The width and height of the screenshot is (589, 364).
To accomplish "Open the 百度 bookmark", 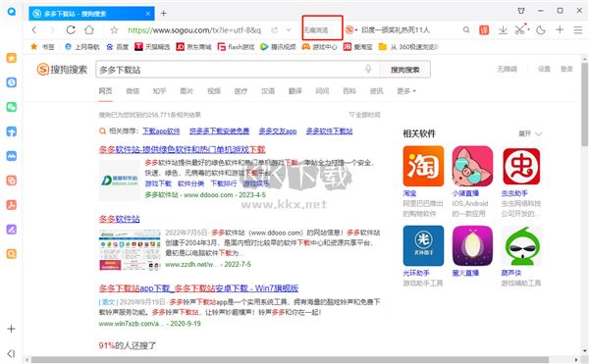I will (118, 46).
